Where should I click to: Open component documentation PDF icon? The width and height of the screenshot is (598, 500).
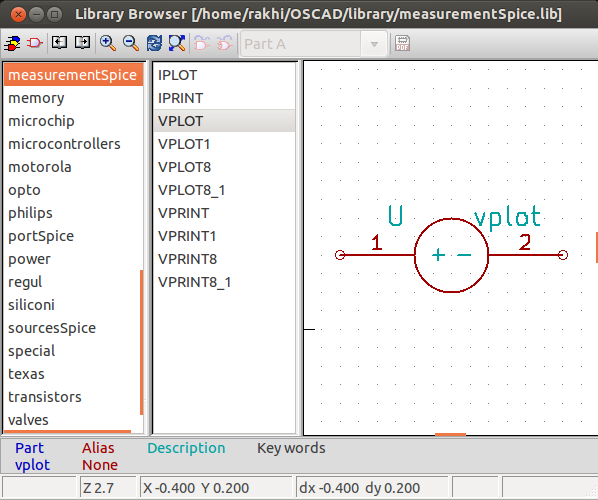pos(402,43)
